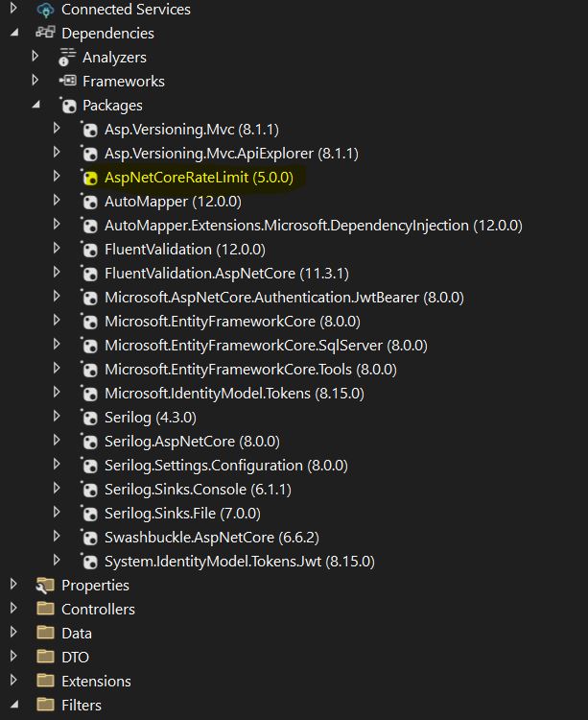Click the Analyzers icon

pos(67,58)
